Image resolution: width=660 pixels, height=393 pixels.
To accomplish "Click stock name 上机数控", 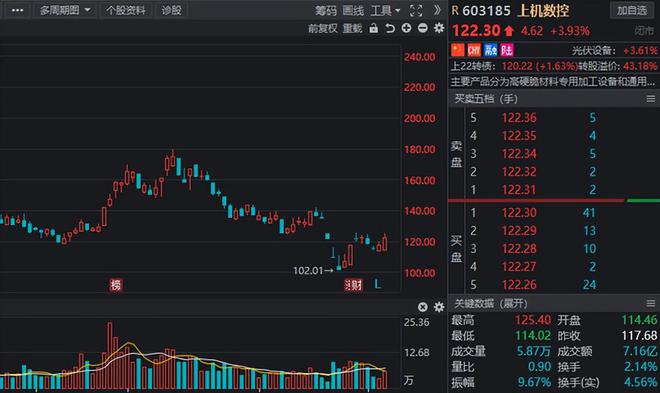I will pyautogui.click(x=543, y=11).
